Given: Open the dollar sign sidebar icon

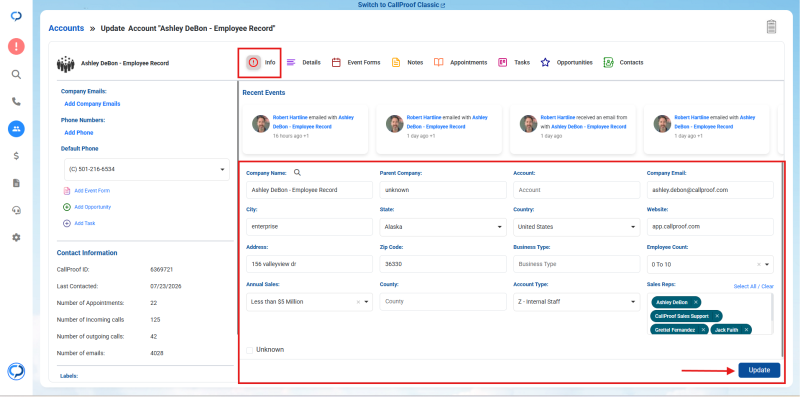Looking at the screenshot, I should click(x=16, y=156).
